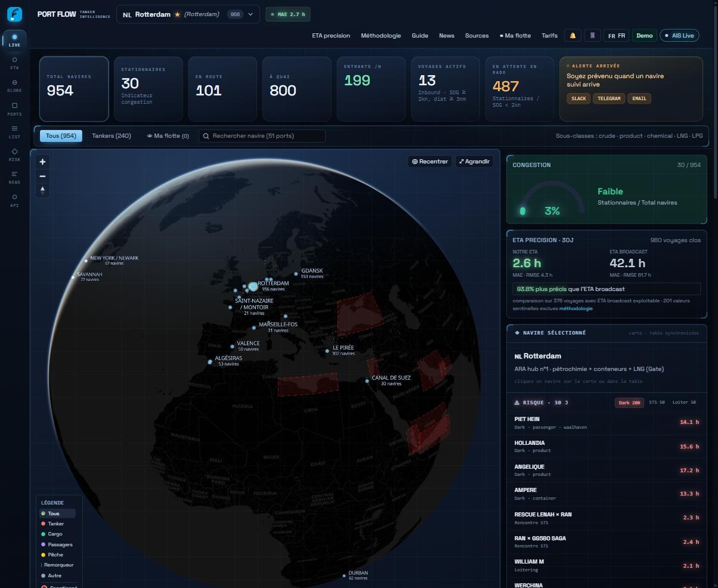Zoom in the map with plus
Viewport: 718px width, 588px height.
pos(42,162)
